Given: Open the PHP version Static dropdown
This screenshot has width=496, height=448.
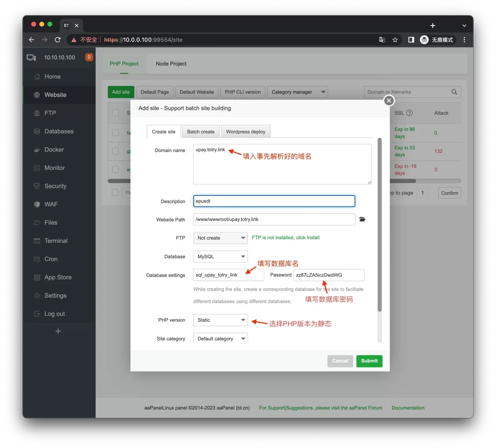Looking at the screenshot, I should coord(221,320).
